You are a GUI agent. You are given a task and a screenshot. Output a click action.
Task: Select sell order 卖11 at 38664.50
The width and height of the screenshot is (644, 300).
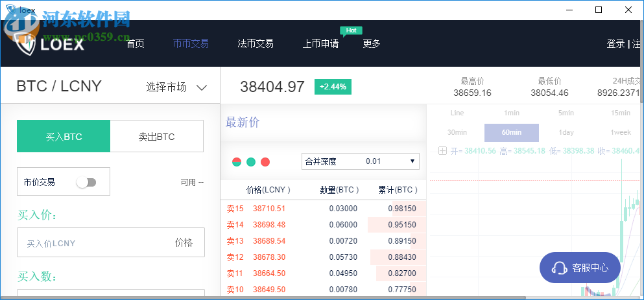point(323,273)
